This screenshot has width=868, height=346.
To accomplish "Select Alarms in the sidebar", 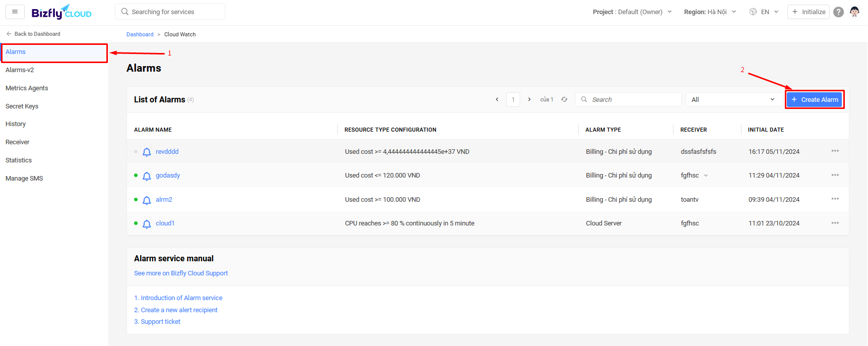I will point(54,52).
